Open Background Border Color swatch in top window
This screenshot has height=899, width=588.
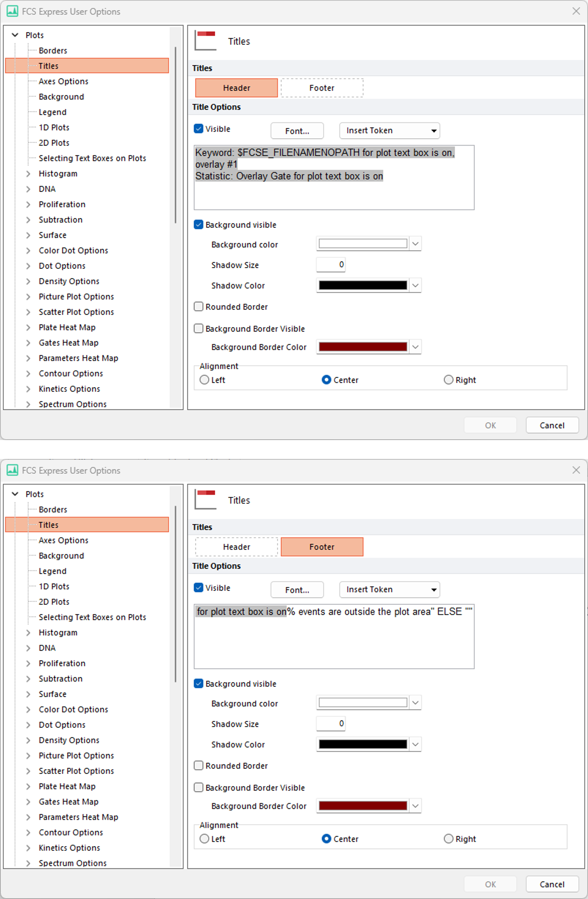tap(369, 347)
